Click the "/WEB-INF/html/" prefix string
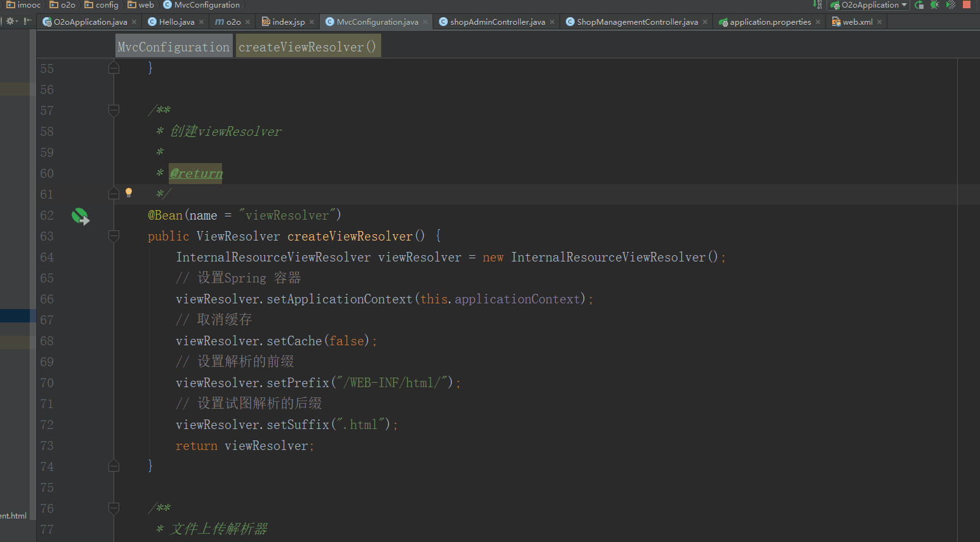Viewport: 980px width, 542px height. [392, 383]
